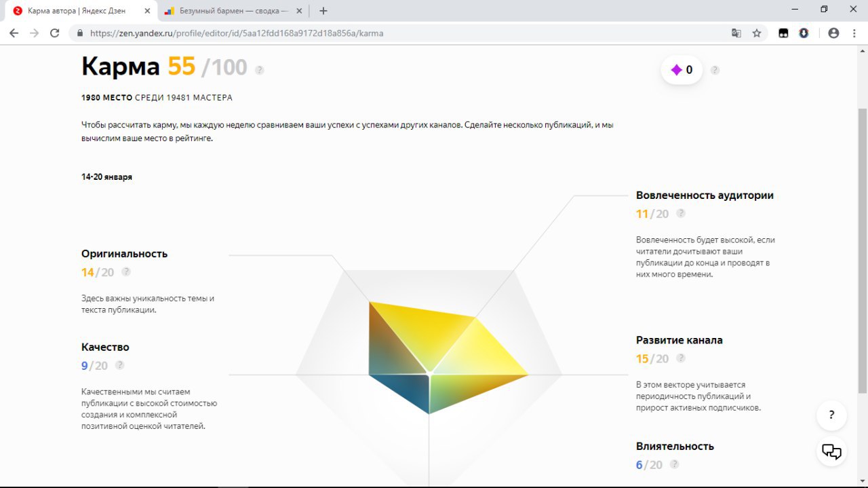Open the round question mark help button
Viewport: 868px width, 488px height.
[832, 415]
